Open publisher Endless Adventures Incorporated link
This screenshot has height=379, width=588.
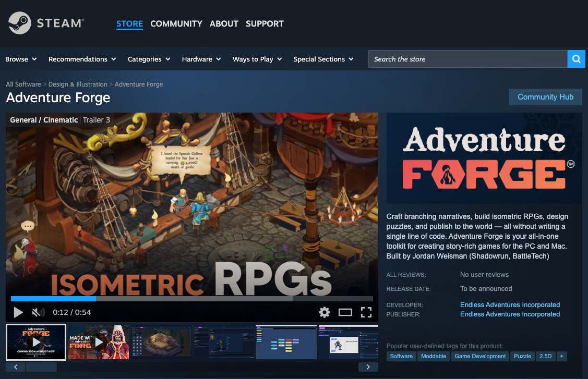[x=510, y=314]
